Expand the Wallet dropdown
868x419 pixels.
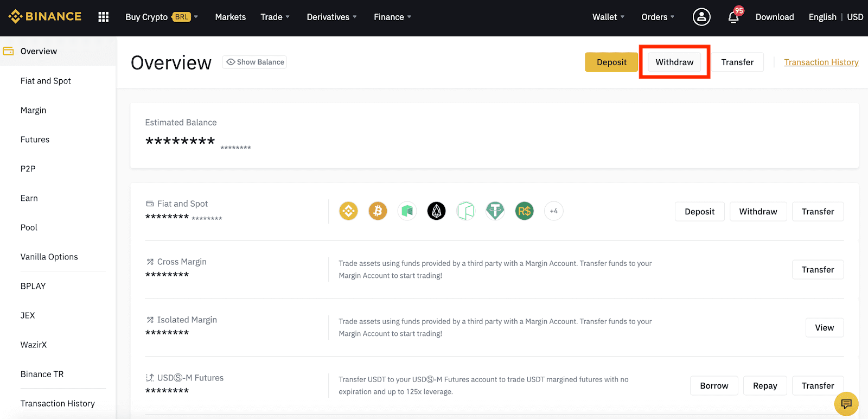pos(608,17)
